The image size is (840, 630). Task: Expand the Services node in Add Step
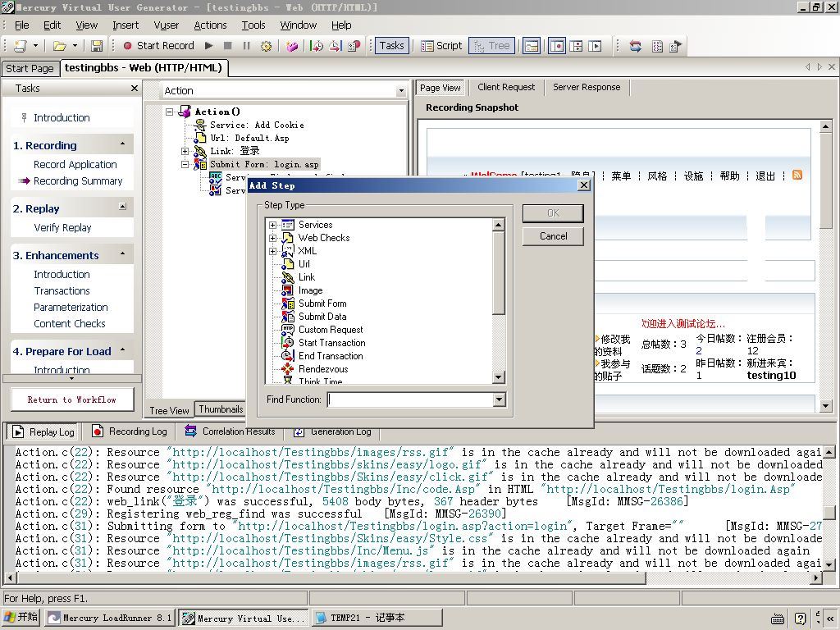pyautogui.click(x=272, y=225)
